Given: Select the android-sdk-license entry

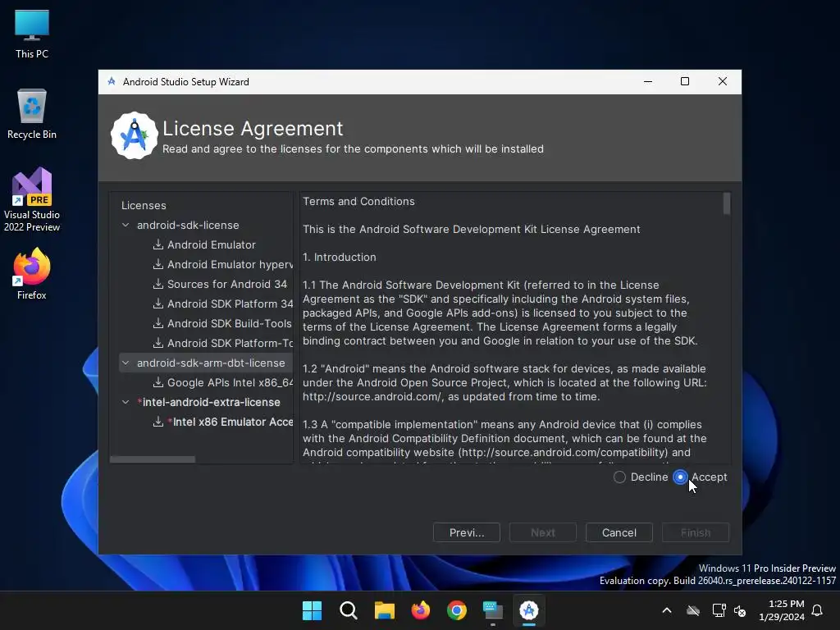Looking at the screenshot, I should pos(188,225).
